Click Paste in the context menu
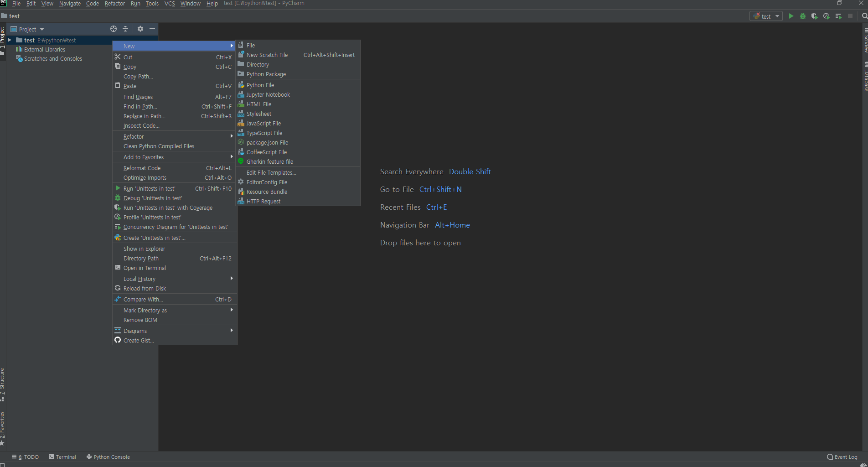This screenshot has width=868, height=467. point(175,86)
